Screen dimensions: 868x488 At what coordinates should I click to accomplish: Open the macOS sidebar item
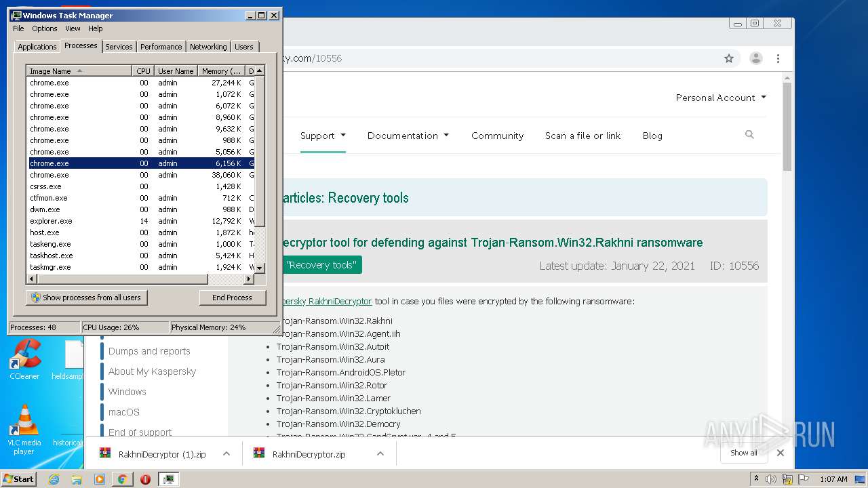pos(124,412)
